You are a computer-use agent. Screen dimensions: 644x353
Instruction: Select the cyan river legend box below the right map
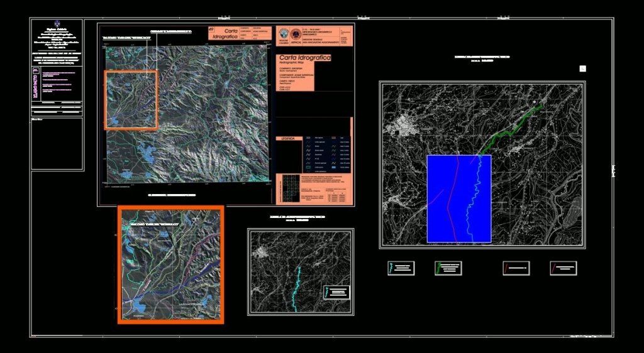(x=401, y=268)
